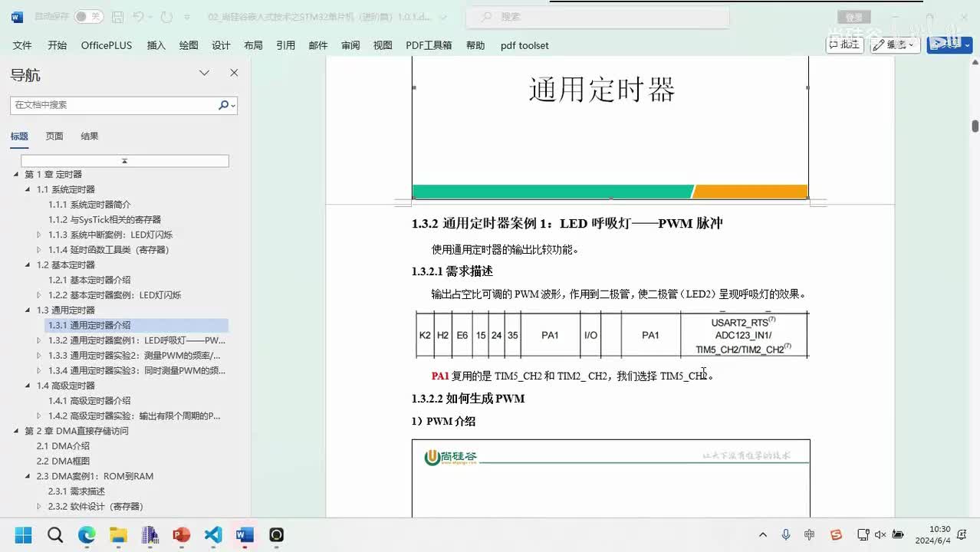Open the 开始 ribbon tab

click(x=58, y=45)
